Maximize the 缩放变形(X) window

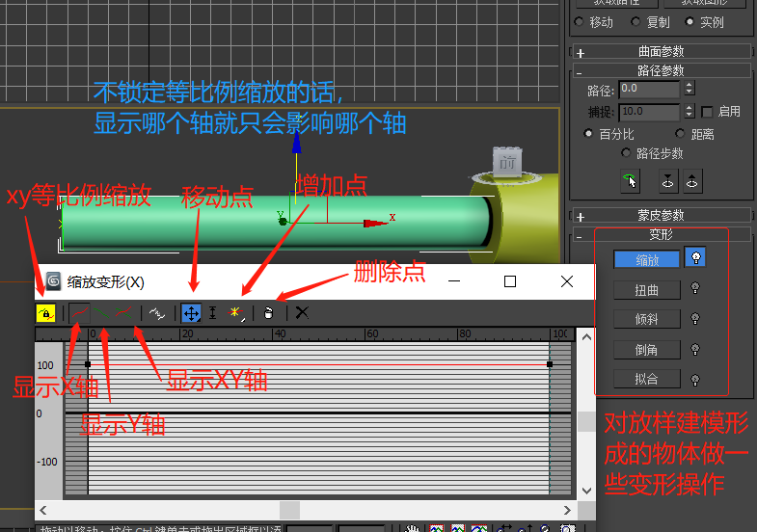[510, 281]
